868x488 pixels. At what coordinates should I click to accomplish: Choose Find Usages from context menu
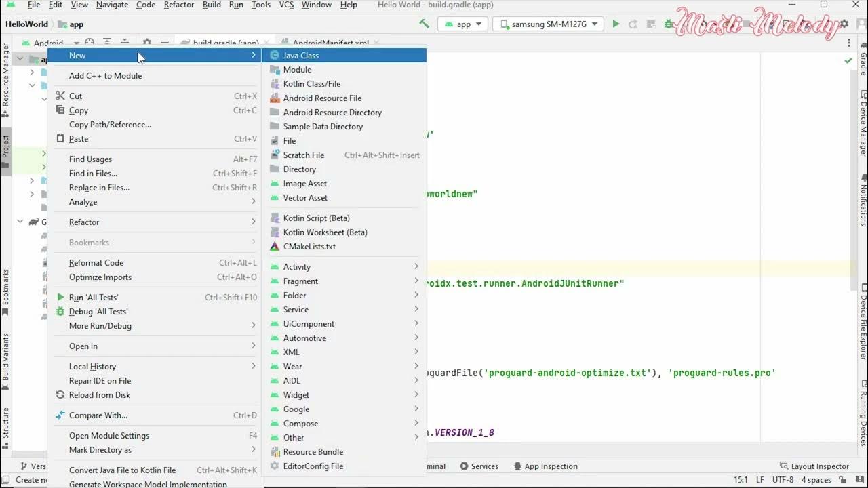click(x=155, y=159)
